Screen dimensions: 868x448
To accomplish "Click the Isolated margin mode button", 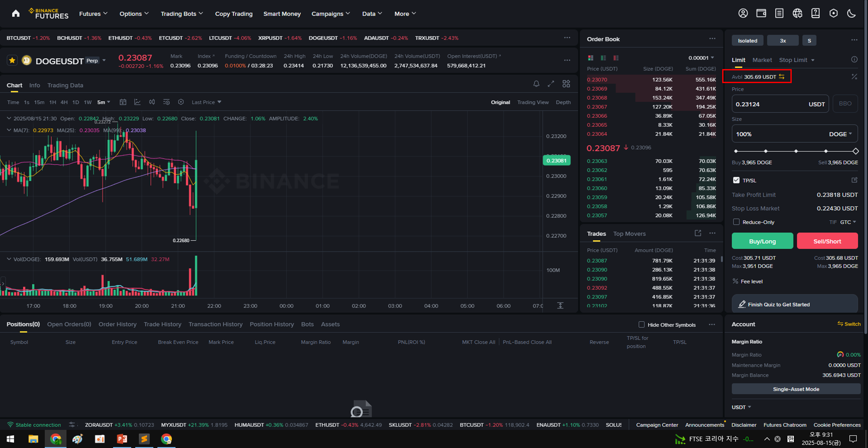I will point(747,40).
